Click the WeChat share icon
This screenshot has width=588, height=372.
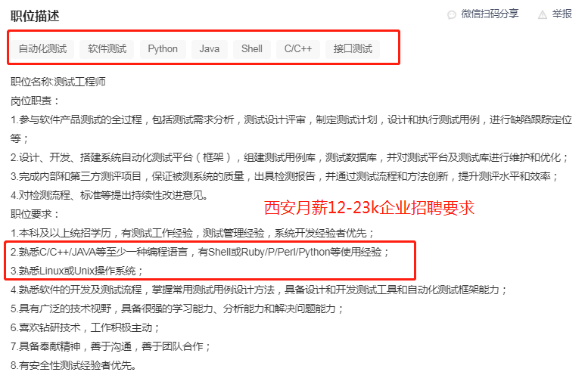pos(452,15)
